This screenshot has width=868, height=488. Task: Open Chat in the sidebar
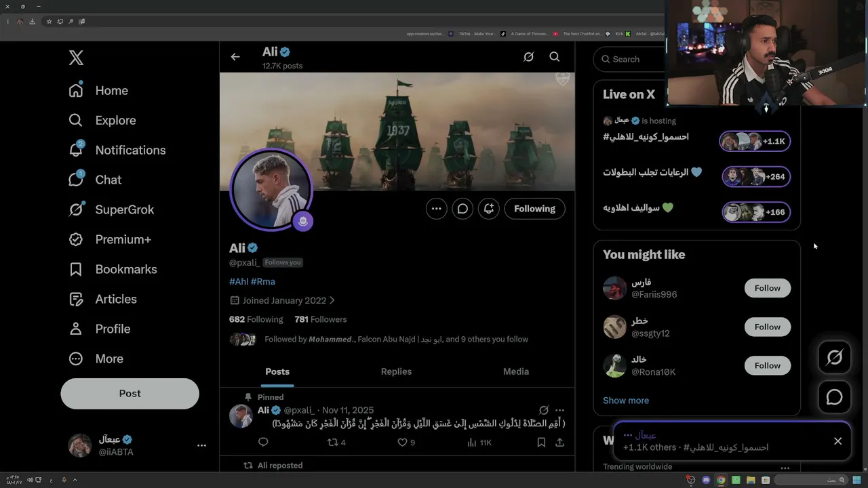point(95,180)
